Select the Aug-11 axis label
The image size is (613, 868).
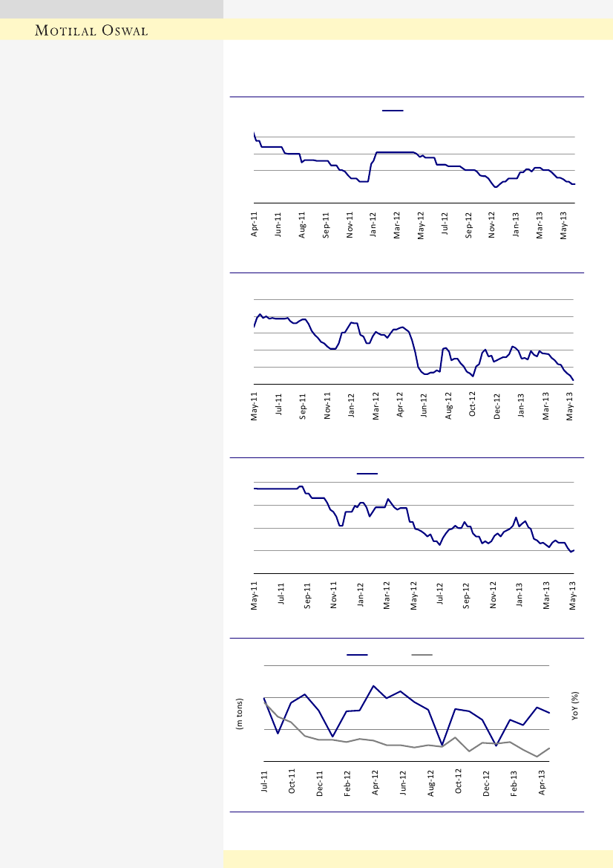click(302, 223)
